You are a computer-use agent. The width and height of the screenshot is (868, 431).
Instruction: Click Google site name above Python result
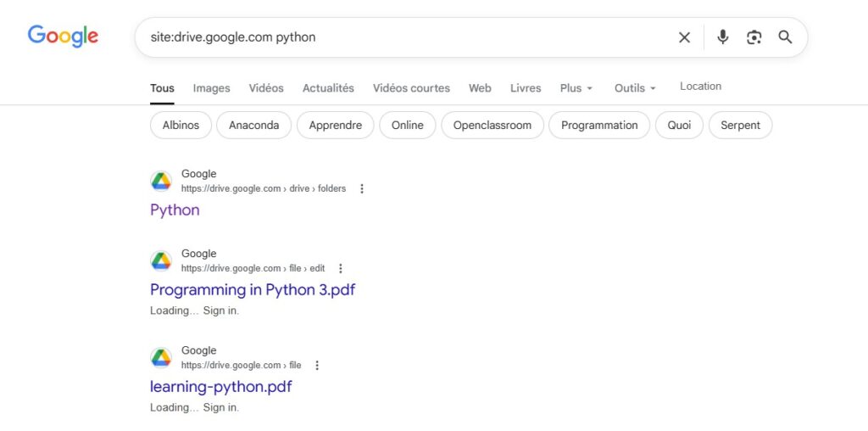(198, 174)
